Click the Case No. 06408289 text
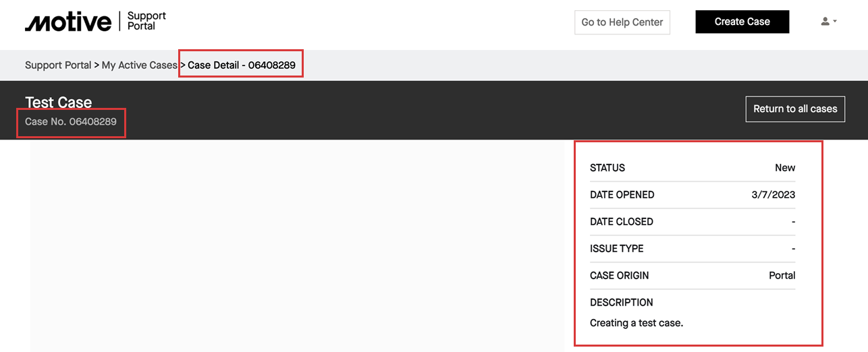The image size is (868, 352). click(x=71, y=122)
